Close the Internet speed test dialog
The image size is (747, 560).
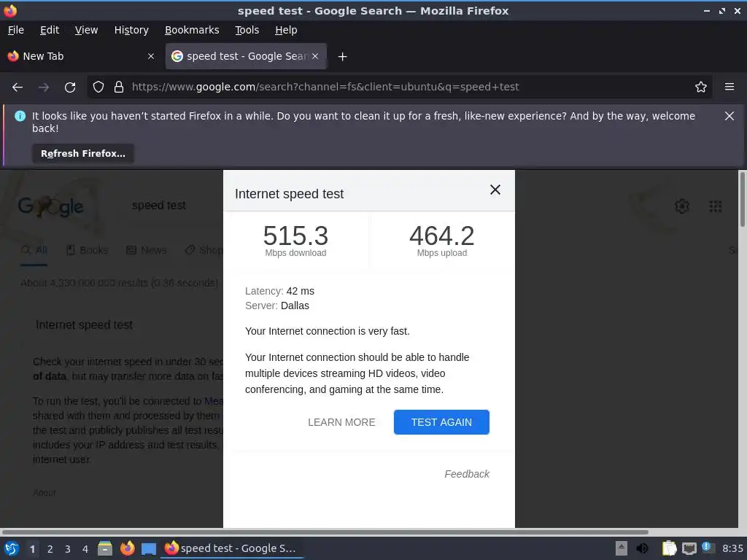495,190
